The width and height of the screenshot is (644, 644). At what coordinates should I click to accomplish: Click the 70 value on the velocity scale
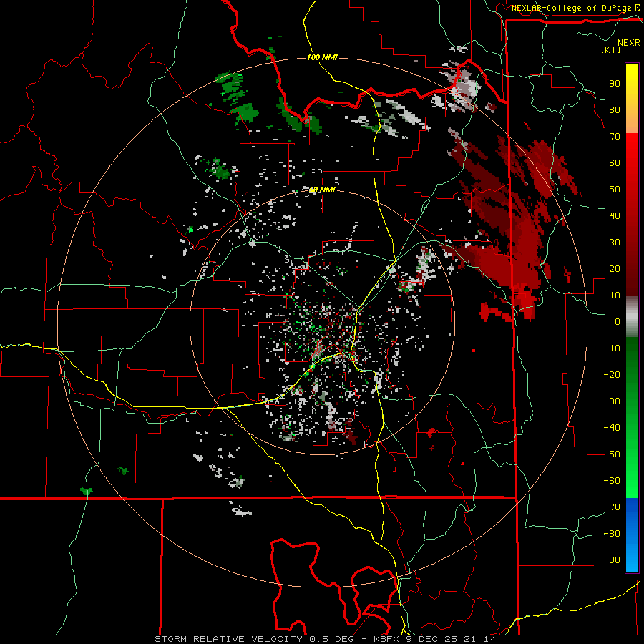(x=615, y=137)
